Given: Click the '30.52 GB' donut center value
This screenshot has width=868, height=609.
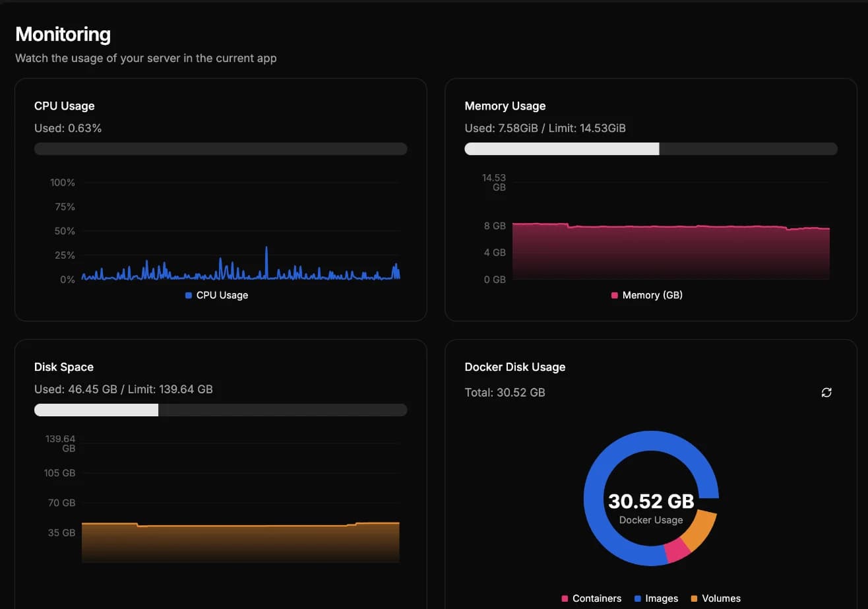Looking at the screenshot, I should (651, 501).
